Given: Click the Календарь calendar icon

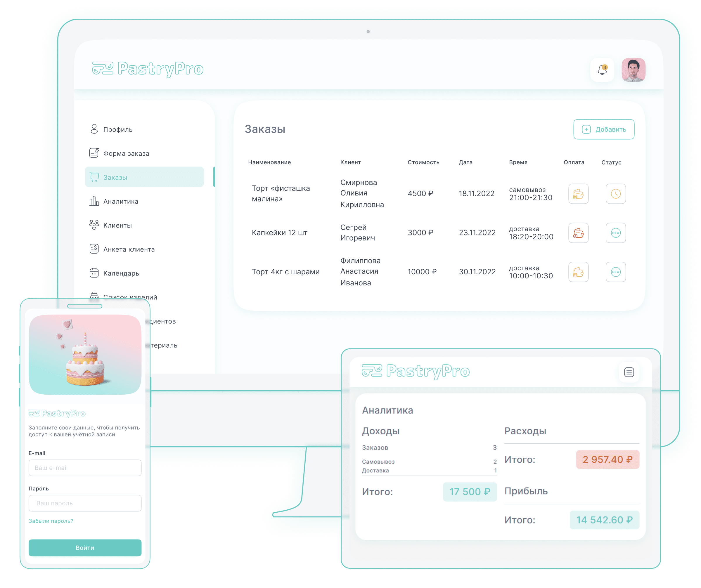Looking at the screenshot, I should point(94,273).
